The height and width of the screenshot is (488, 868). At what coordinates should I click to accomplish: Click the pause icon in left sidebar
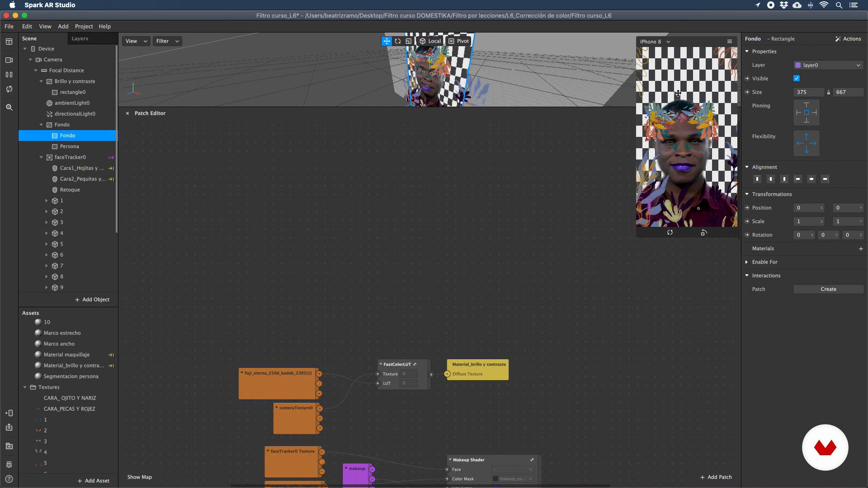[x=9, y=75]
